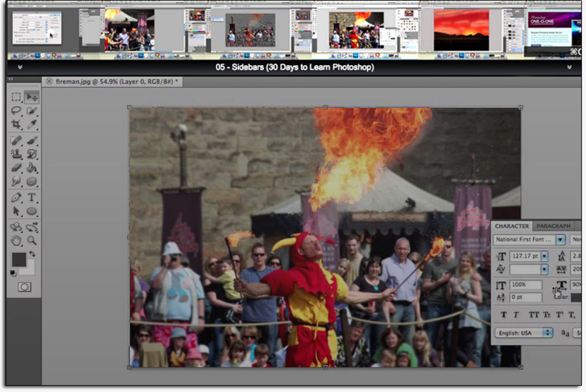Choose the Zoom magnifier tool
The width and height of the screenshot is (586, 392).
[32, 240]
